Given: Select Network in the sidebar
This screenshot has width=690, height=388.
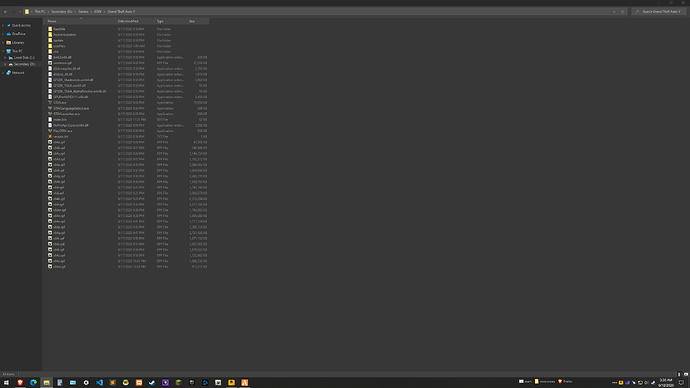Looking at the screenshot, I should click(x=18, y=73).
